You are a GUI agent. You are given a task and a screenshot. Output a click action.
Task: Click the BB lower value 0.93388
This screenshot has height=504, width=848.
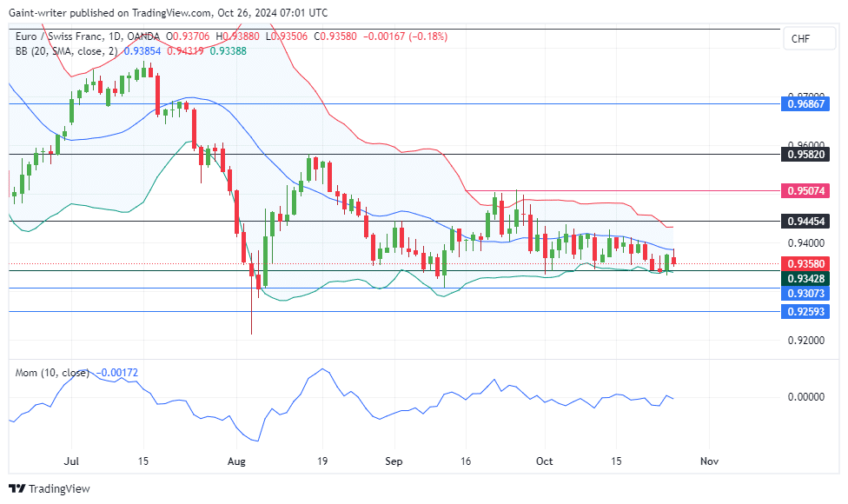point(229,50)
